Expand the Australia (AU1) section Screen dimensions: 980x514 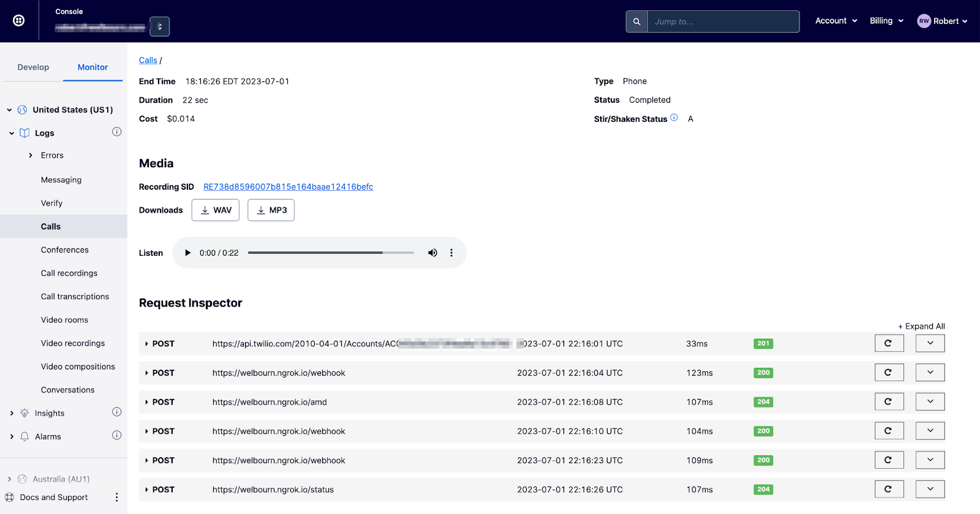coord(9,479)
